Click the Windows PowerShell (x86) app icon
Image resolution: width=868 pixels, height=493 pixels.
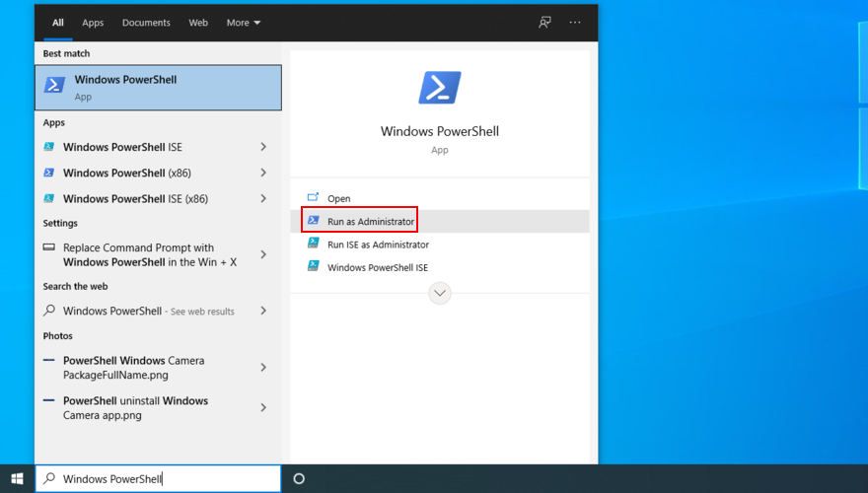click(48, 173)
